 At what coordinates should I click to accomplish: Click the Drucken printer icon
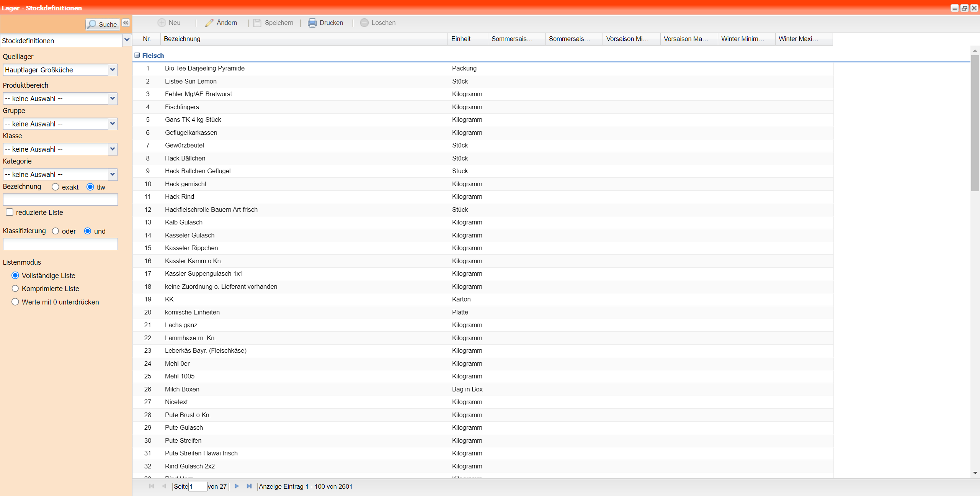[x=312, y=23]
